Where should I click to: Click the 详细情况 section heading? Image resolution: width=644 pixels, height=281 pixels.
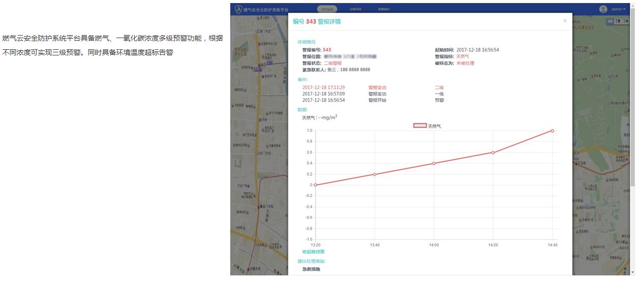[x=306, y=42]
